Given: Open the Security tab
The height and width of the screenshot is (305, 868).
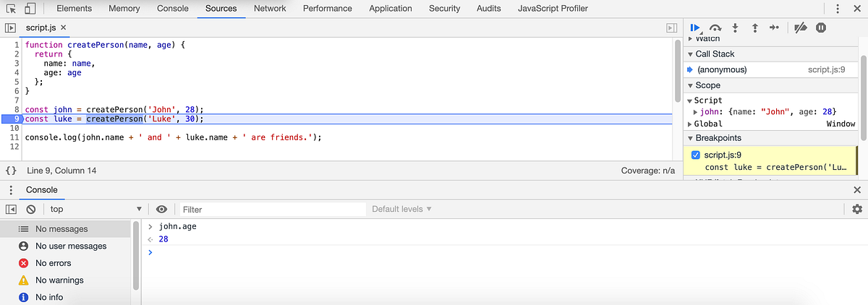Looking at the screenshot, I should [x=444, y=9].
